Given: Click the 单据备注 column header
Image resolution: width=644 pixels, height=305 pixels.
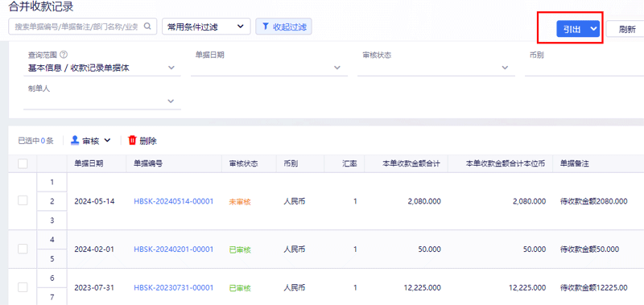Looking at the screenshot, I should tap(575, 163).
